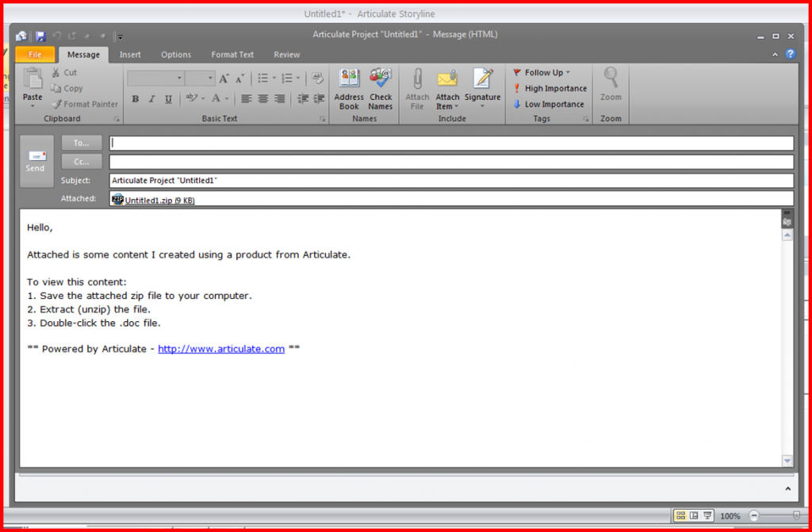Click the Decrease Indent icon

coord(303,99)
